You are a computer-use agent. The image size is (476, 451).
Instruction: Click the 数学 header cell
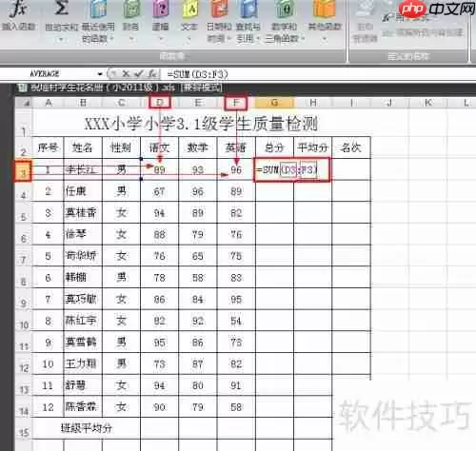(198, 147)
